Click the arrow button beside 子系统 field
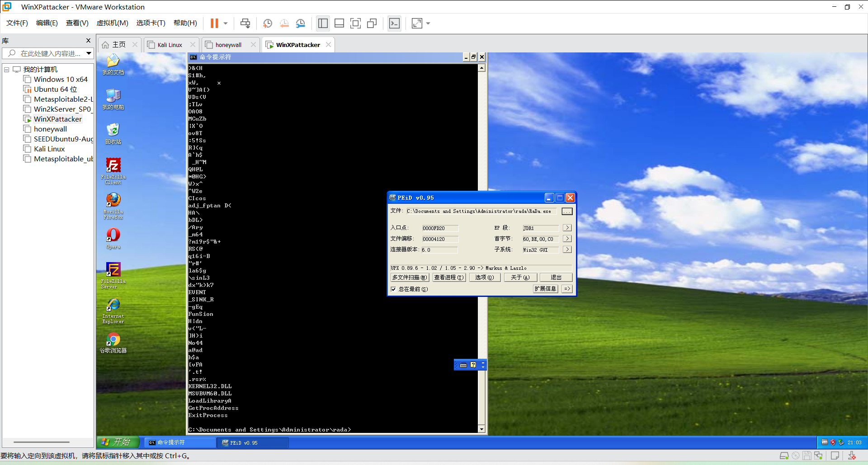 [x=567, y=249]
